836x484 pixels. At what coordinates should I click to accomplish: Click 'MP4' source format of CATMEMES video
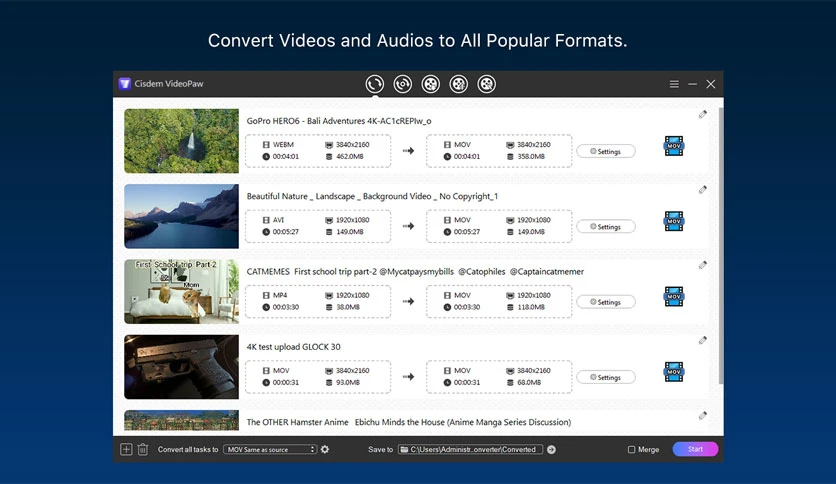click(280, 295)
